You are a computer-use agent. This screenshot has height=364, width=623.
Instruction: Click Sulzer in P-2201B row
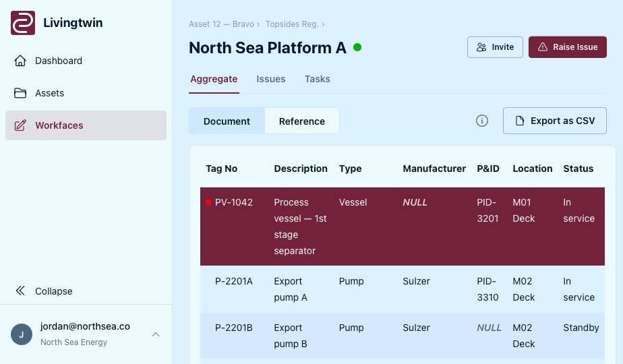[x=417, y=328]
